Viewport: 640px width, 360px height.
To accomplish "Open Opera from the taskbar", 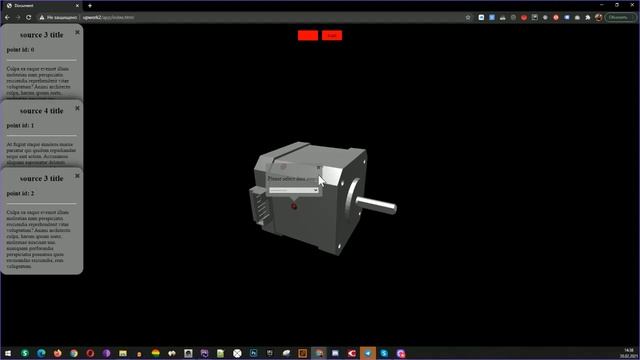I will 90,353.
